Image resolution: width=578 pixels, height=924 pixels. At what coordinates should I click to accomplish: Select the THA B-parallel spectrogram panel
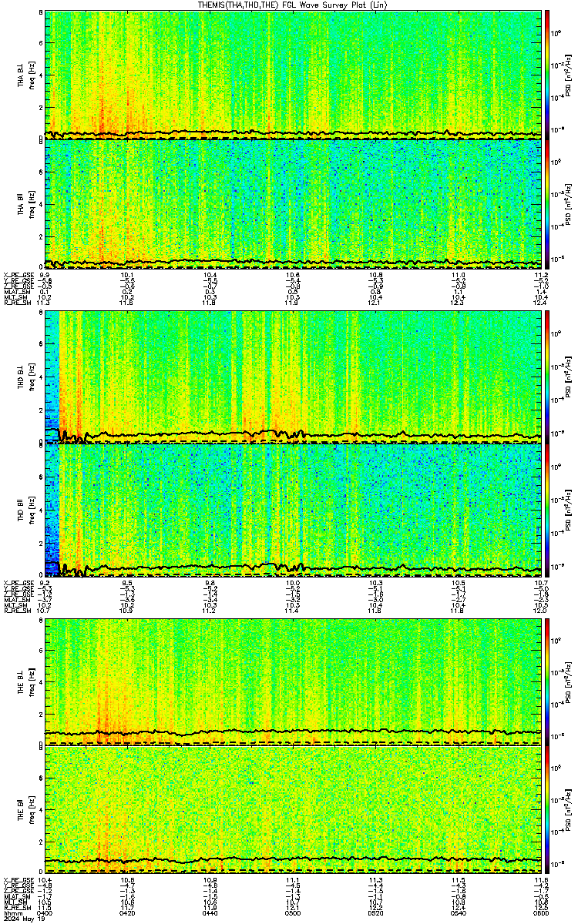pyautogui.click(x=294, y=204)
